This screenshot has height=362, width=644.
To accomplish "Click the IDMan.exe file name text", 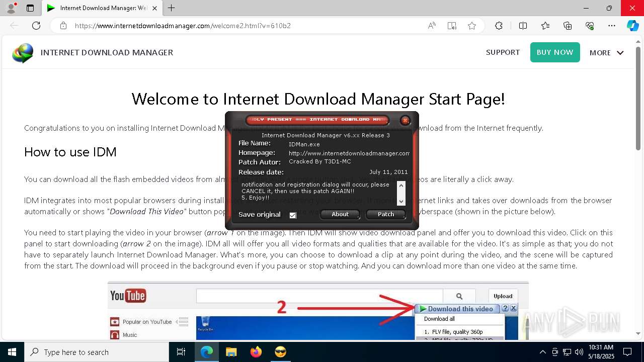I will 304,144.
